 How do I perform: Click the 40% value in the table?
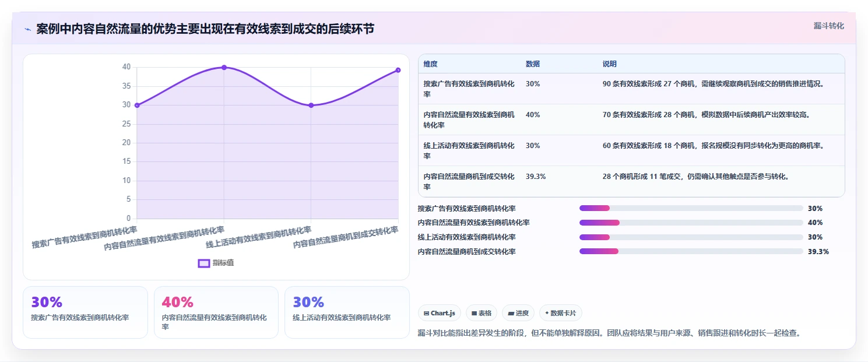(x=533, y=115)
